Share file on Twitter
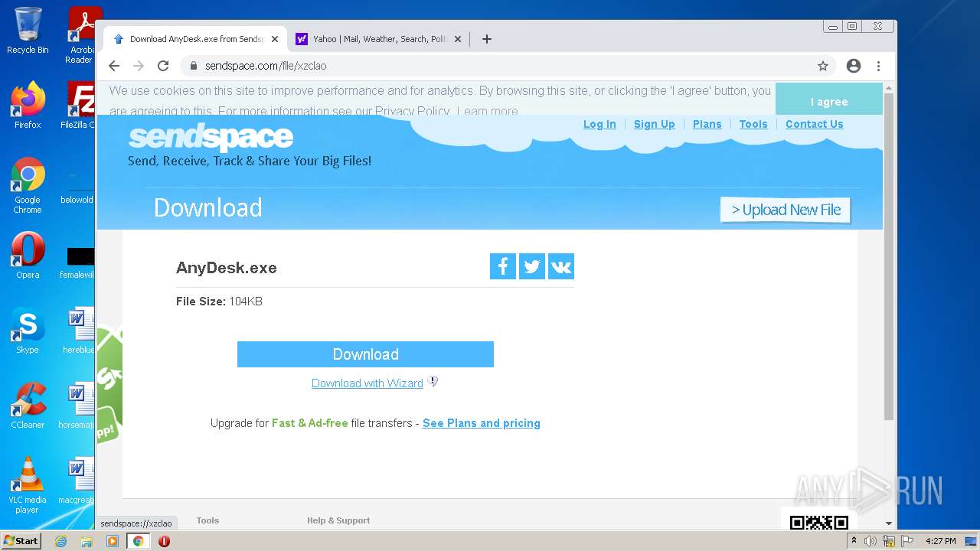This screenshot has width=980, height=551. coord(532,266)
